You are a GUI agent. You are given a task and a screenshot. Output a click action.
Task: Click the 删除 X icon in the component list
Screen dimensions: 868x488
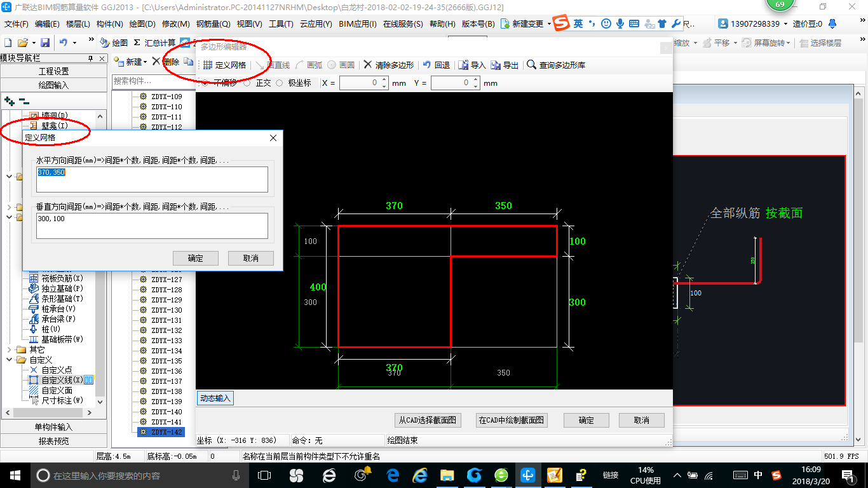[x=156, y=62]
